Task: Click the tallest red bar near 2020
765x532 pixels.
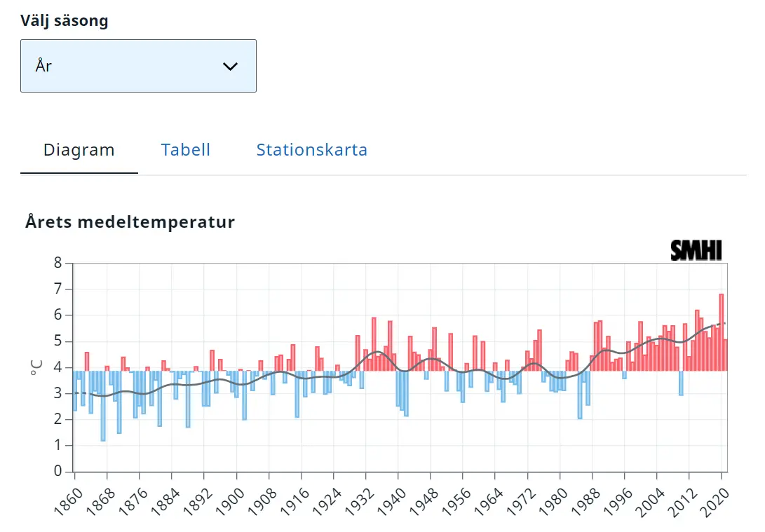Action: [x=721, y=329]
